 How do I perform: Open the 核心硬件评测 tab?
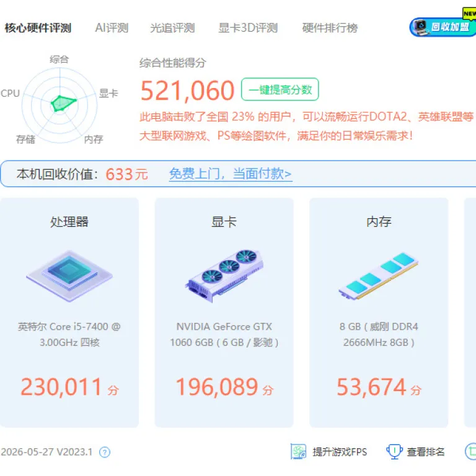38,28
